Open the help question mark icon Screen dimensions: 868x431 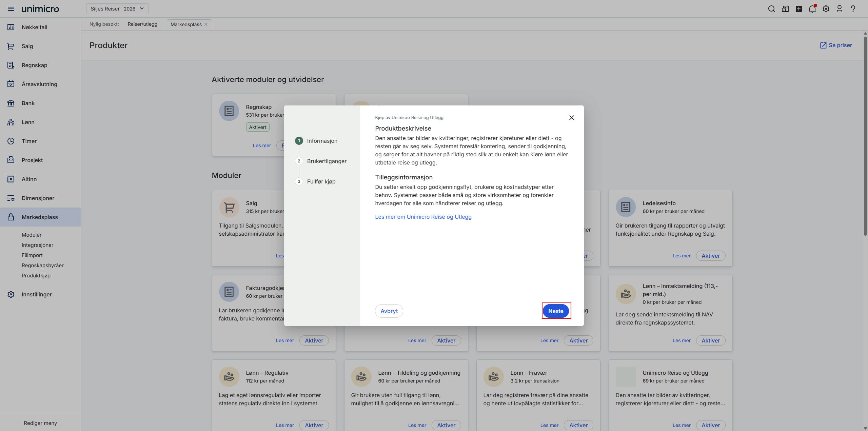853,9
